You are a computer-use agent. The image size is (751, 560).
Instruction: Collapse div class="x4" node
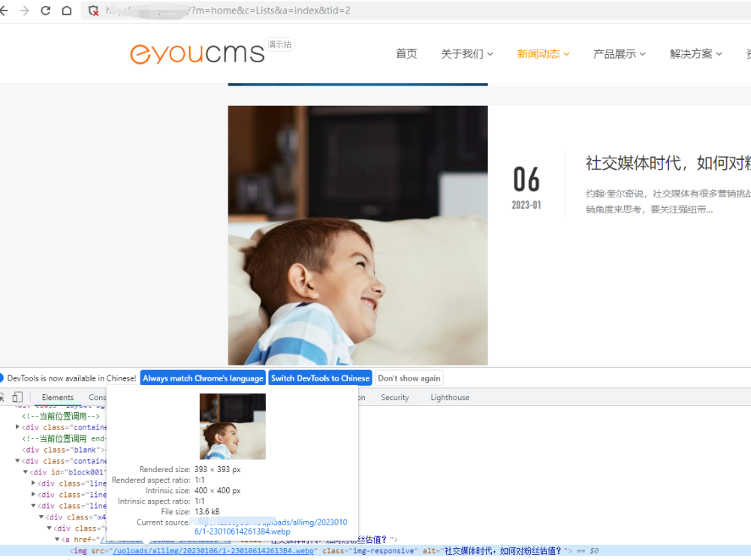(41, 517)
